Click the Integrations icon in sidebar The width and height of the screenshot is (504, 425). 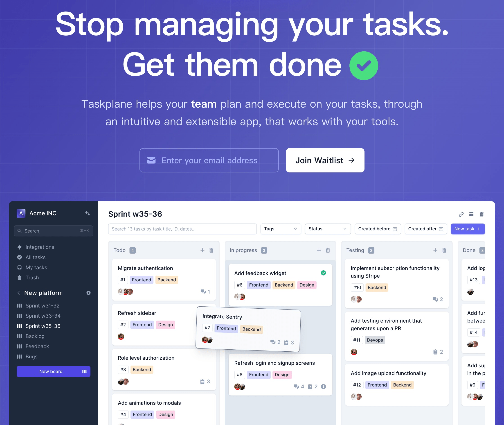pyautogui.click(x=20, y=247)
